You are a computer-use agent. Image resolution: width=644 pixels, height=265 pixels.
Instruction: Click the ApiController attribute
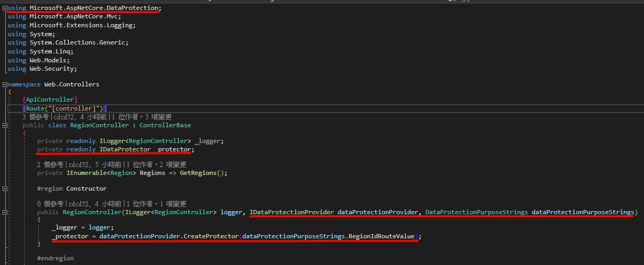point(50,100)
